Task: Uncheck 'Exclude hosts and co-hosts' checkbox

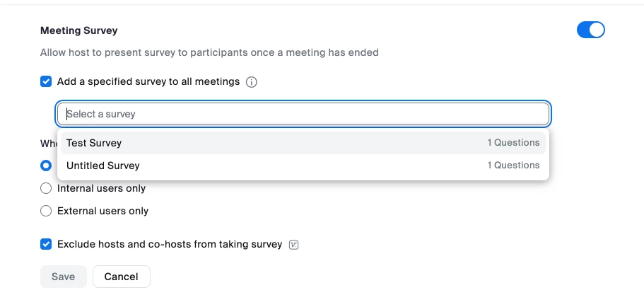Action: (x=46, y=244)
